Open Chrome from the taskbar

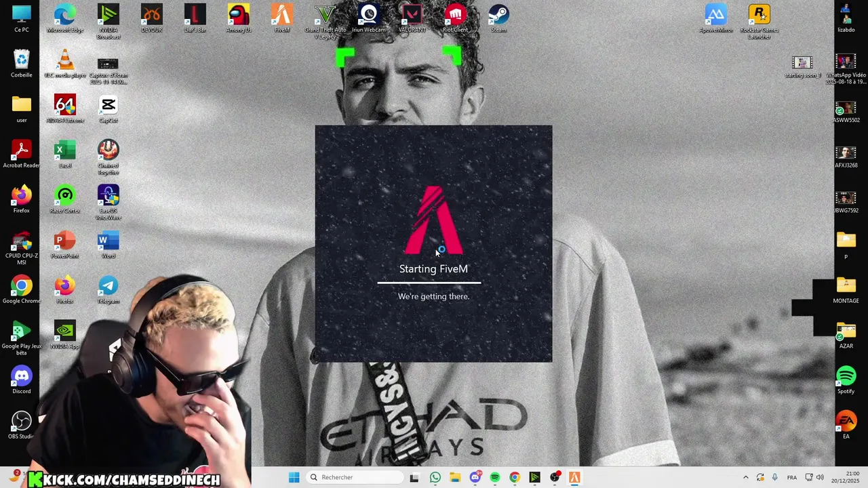point(515,477)
